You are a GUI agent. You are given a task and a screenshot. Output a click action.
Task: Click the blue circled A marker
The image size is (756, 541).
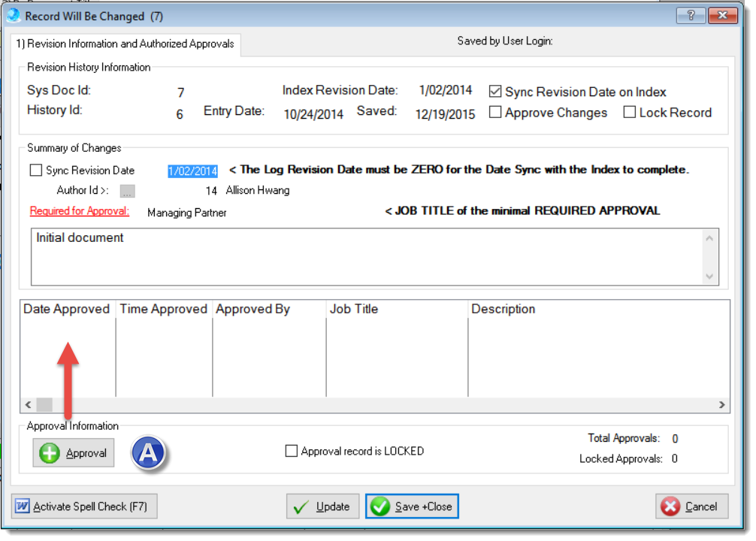[x=149, y=452]
